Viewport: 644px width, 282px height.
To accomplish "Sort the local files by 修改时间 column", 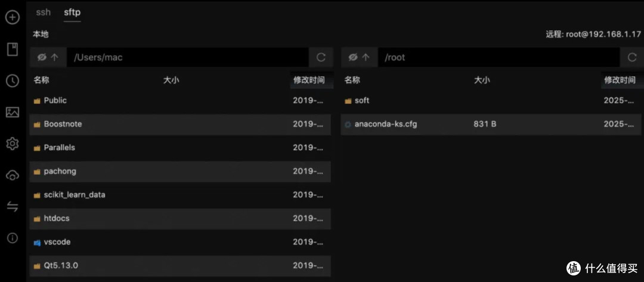I will click(309, 80).
